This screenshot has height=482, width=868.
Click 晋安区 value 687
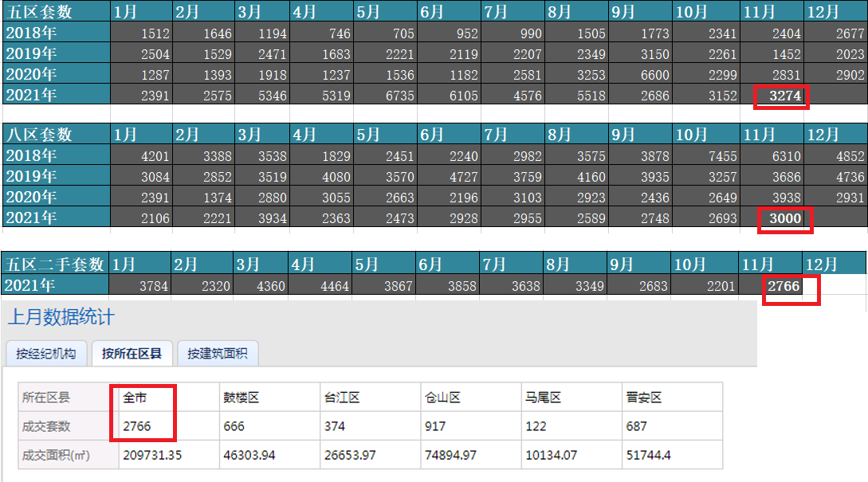pyautogui.click(x=637, y=426)
